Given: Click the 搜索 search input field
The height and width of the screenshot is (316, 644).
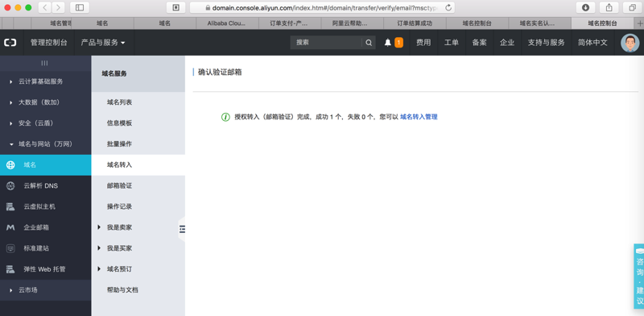Looking at the screenshot, I should click(x=326, y=43).
